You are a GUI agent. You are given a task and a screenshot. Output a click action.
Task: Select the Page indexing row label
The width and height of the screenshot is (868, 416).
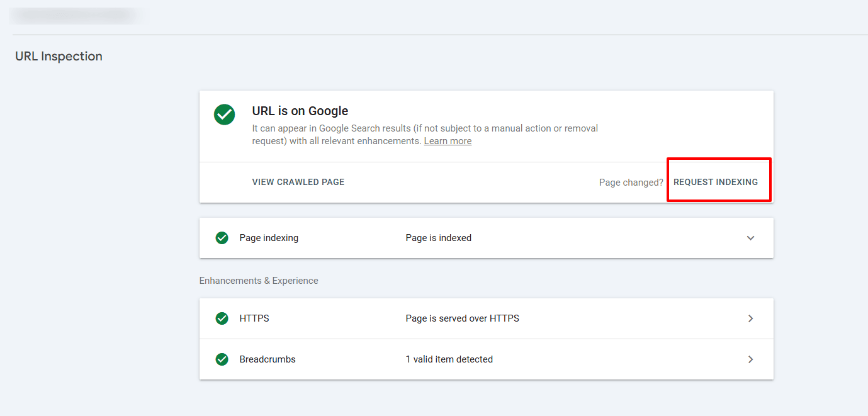(269, 238)
